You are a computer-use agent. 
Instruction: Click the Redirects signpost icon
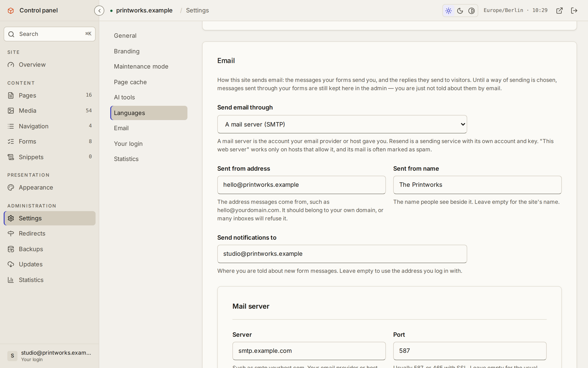(11, 233)
